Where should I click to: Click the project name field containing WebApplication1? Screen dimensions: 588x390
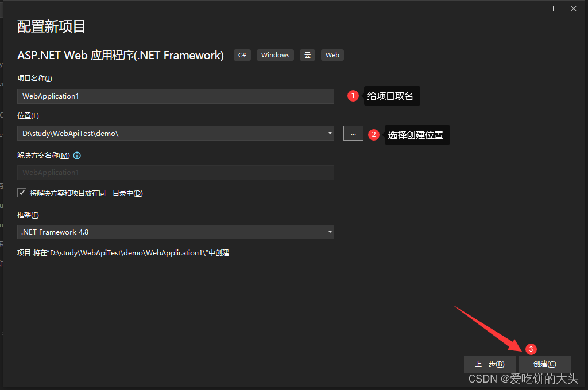(x=176, y=96)
